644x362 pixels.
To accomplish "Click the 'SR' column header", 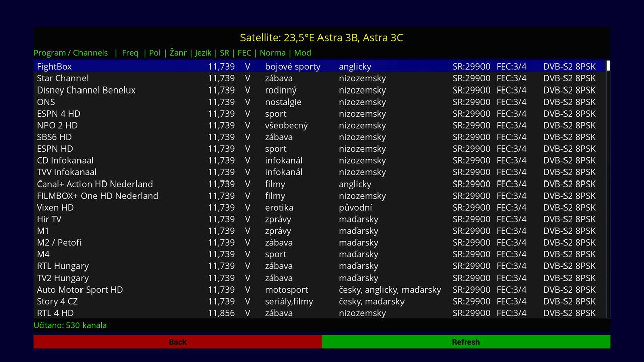I will pyautogui.click(x=224, y=53).
